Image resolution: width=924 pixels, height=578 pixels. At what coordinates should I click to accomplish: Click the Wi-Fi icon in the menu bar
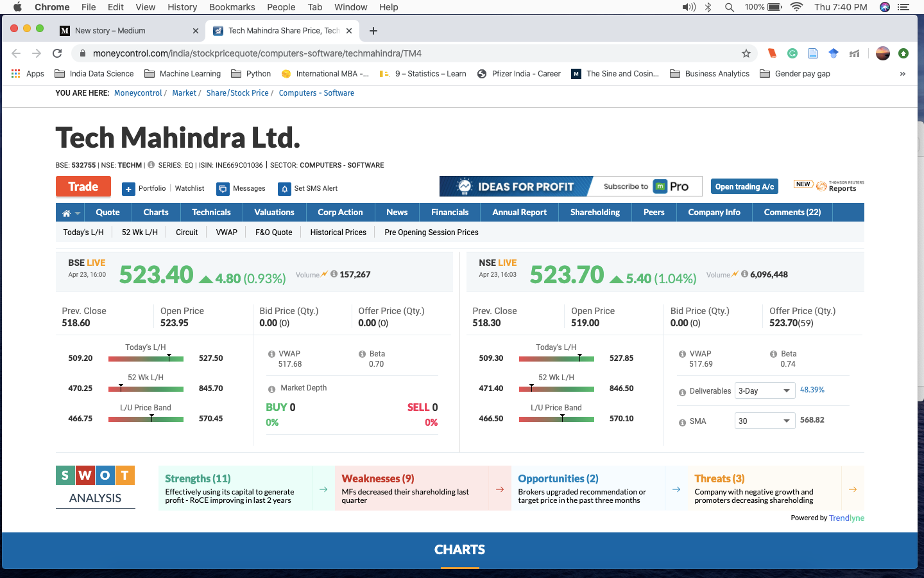(x=796, y=7)
